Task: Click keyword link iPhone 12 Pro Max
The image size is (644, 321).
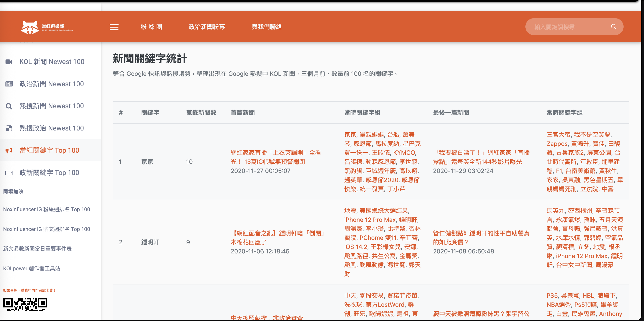Action: pos(370,220)
